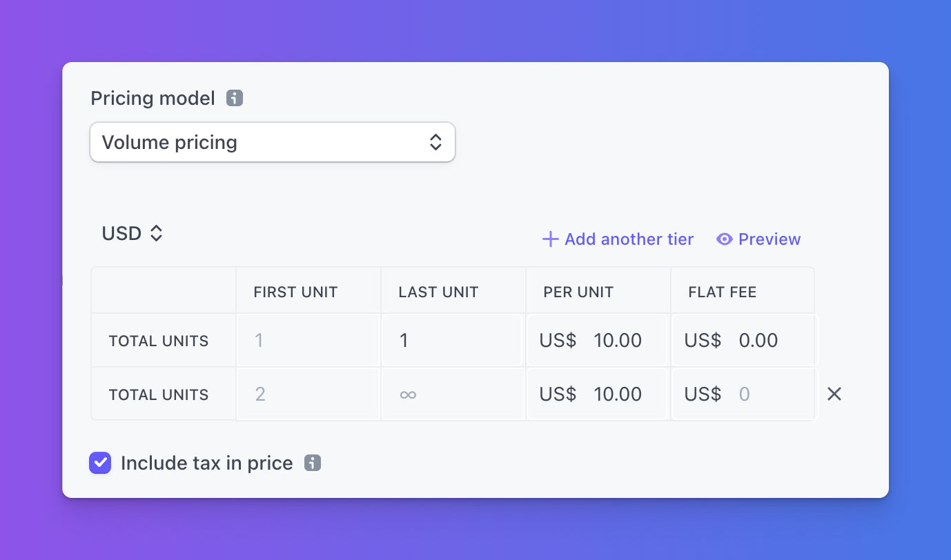This screenshot has width=951, height=560.
Task: Click the Add another tier link
Action: (618, 239)
